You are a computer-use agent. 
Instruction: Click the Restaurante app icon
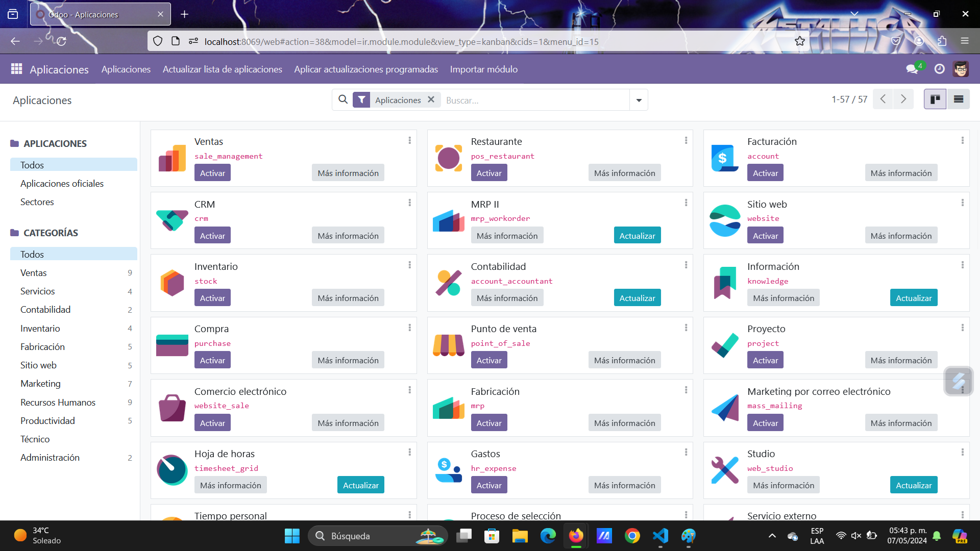pos(449,158)
